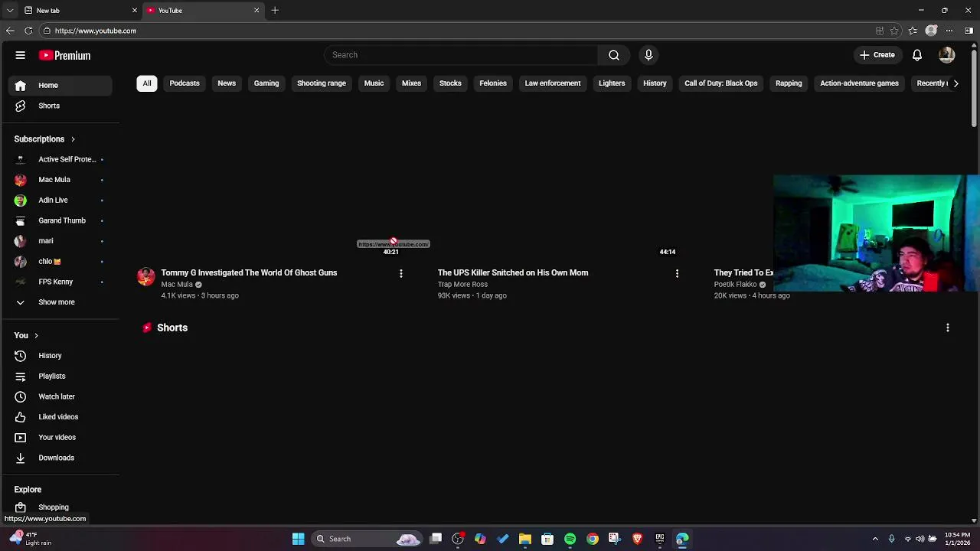Open Liked videos list
Image resolution: width=980 pixels, height=551 pixels.
tap(61, 417)
